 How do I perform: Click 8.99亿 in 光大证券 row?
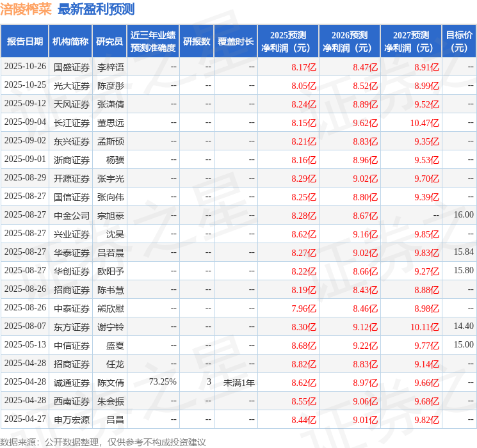pyautogui.click(x=426, y=86)
